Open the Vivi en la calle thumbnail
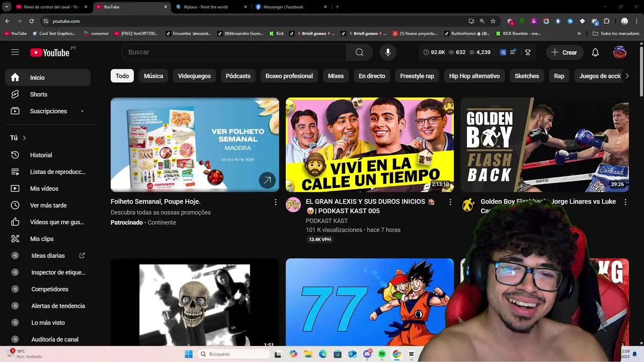 (370, 145)
